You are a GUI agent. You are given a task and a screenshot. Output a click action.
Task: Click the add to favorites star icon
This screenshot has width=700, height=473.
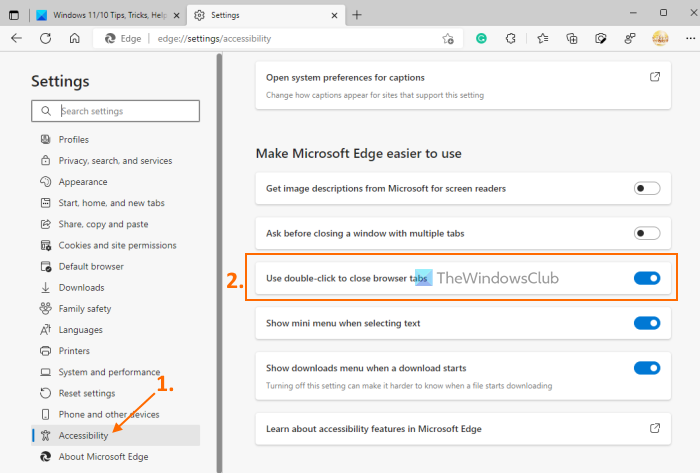coord(448,39)
